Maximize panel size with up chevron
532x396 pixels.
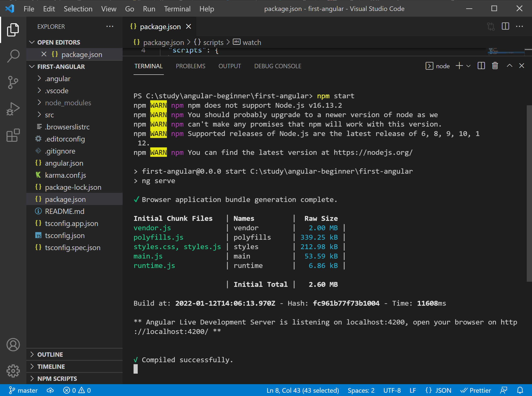pyautogui.click(x=509, y=66)
